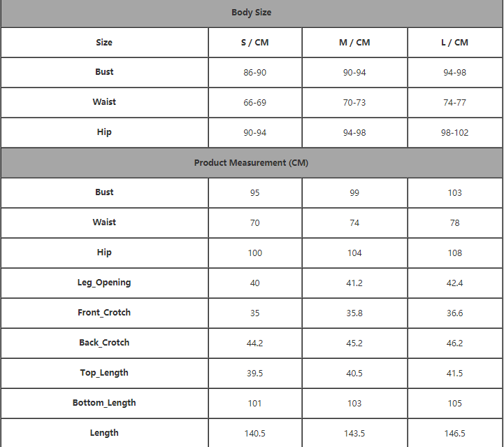The height and width of the screenshot is (447, 504).
Task: Select the S / CM column header
Action: [255, 43]
